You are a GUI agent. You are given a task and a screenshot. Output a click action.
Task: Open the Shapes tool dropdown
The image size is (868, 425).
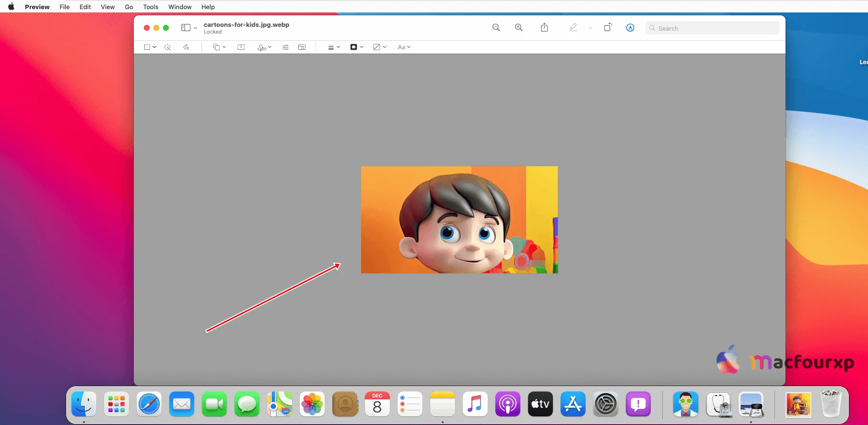219,47
